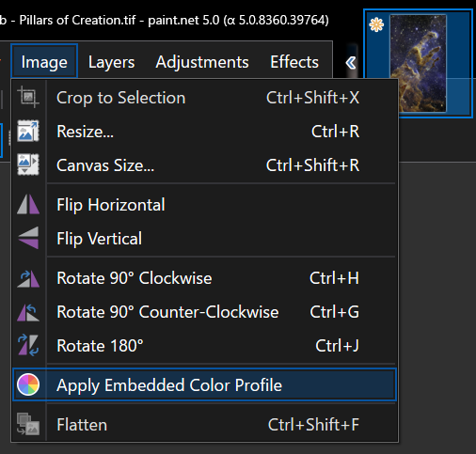Choose Apply Embedded Color Profile
This screenshot has height=454, width=476.
coord(204,384)
